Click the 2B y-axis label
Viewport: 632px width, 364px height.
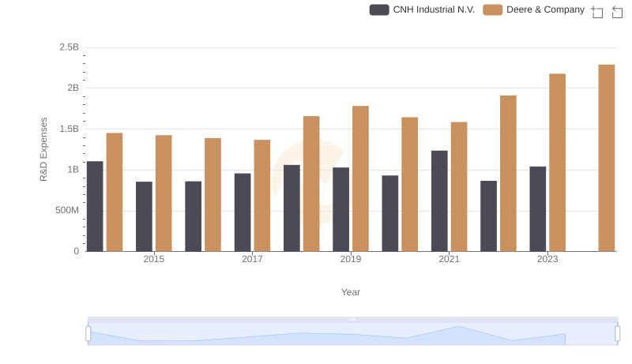pyautogui.click(x=73, y=88)
